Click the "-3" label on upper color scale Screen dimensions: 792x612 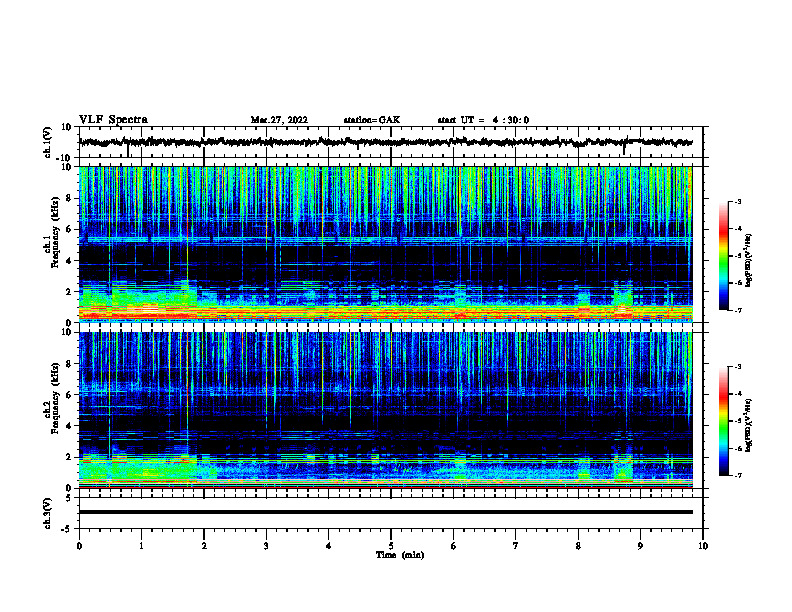point(737,202)
